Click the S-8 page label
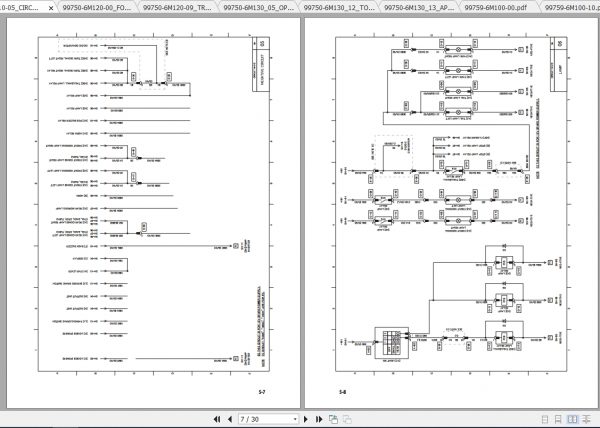This screenshot has height=428, width=600. tap(342, 392)
